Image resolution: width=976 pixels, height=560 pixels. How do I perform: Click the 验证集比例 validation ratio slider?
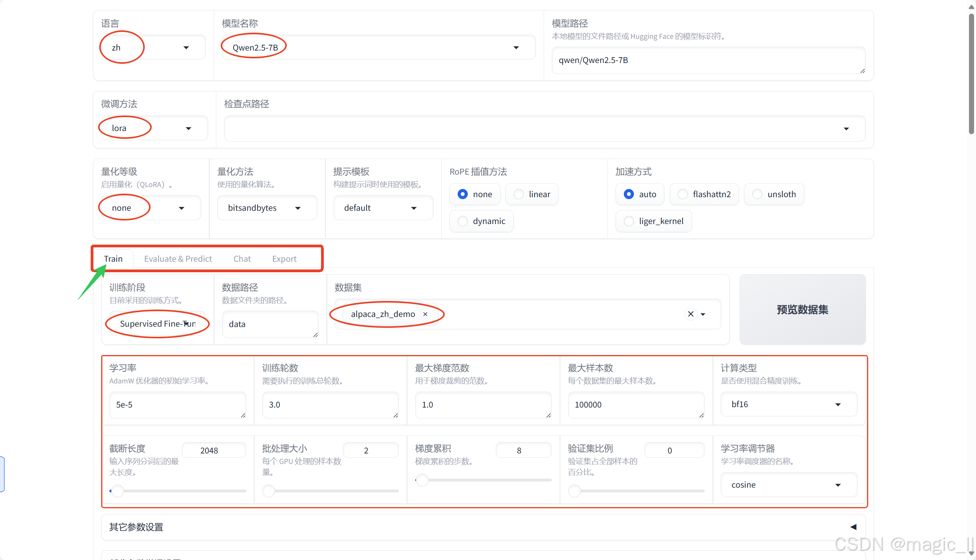click(636, 491)
